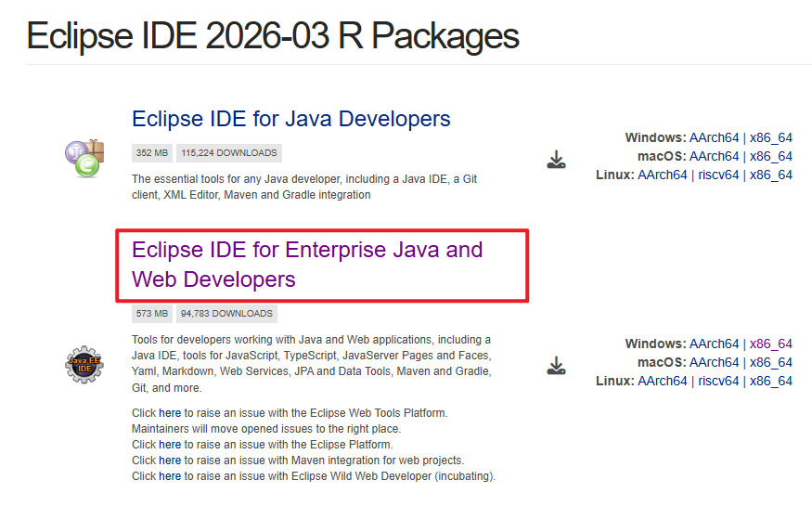Click the download icon for Java Developers package
Viewport: 812px width, 519px height.
555,160
